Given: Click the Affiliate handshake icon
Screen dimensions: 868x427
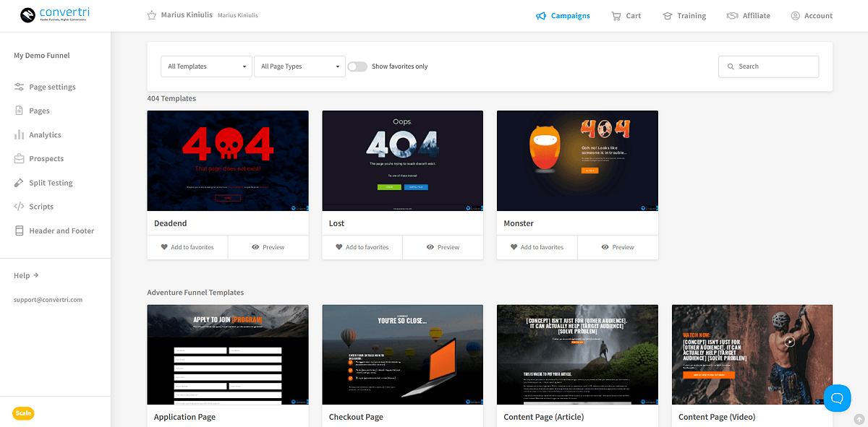Looking at the screenshot, I should [732, 16].
